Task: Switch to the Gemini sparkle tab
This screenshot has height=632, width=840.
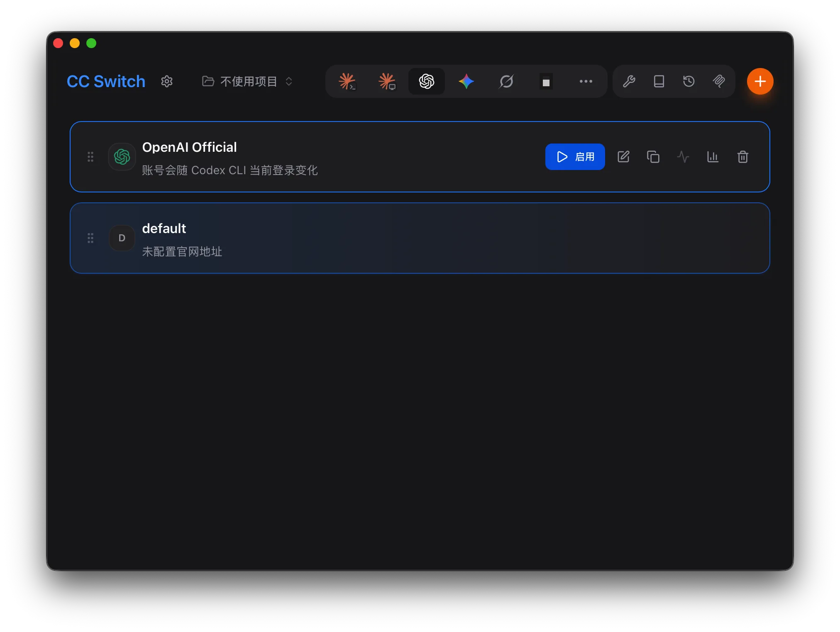Action: (466, 81)
